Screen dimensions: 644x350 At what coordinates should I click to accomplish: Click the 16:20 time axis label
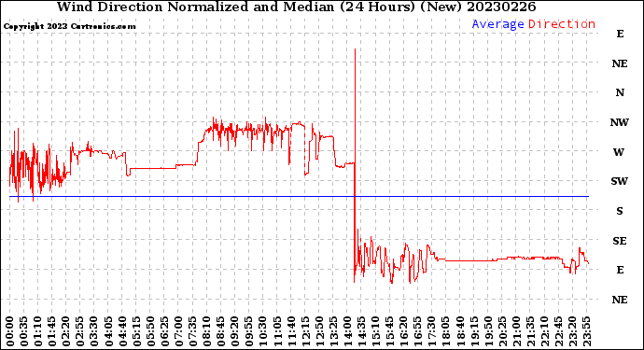pos(404,331)
